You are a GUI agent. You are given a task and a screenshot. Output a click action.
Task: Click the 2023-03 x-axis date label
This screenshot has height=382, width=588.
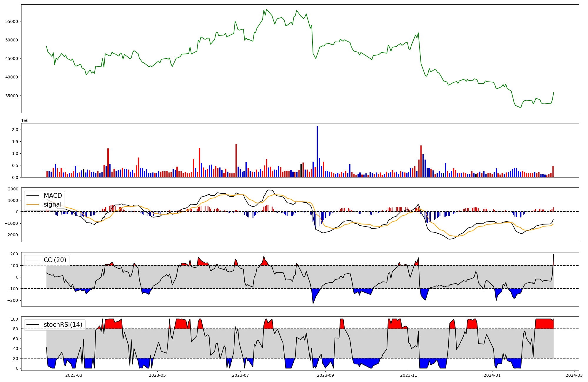(74, 375)
